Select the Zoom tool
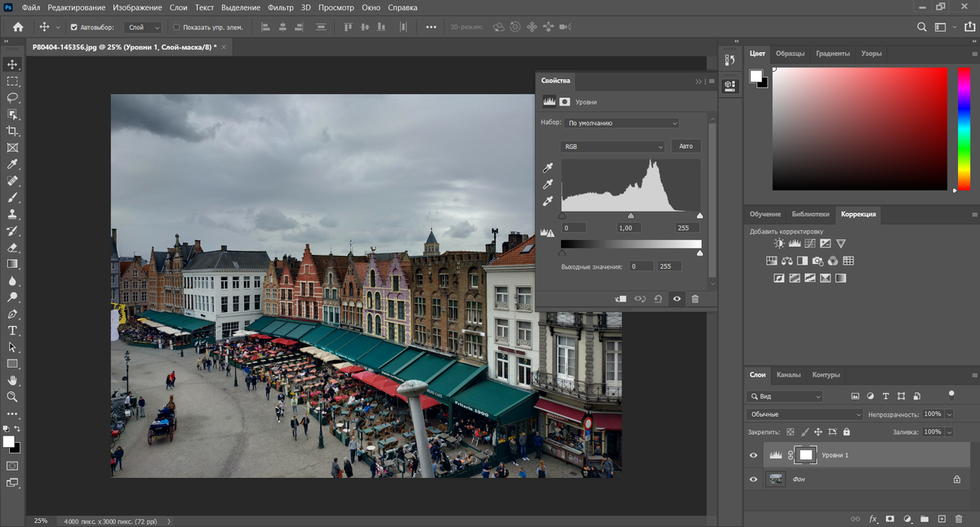980x527 pixels. pyautogui.click(x=12, y=396)
